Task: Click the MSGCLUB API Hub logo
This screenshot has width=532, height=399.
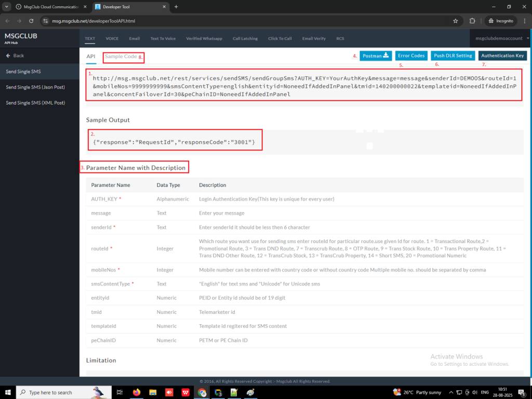Action: [21, 38]
